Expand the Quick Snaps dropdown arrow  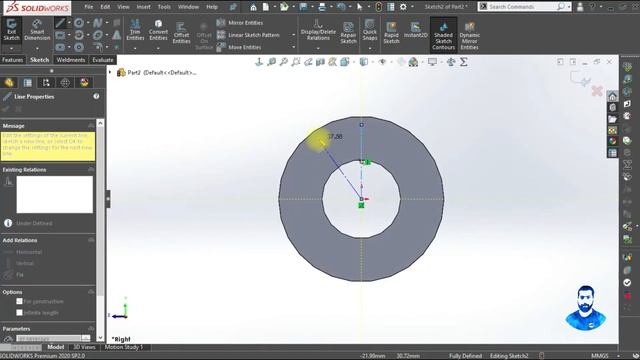[x=370, y=49]
